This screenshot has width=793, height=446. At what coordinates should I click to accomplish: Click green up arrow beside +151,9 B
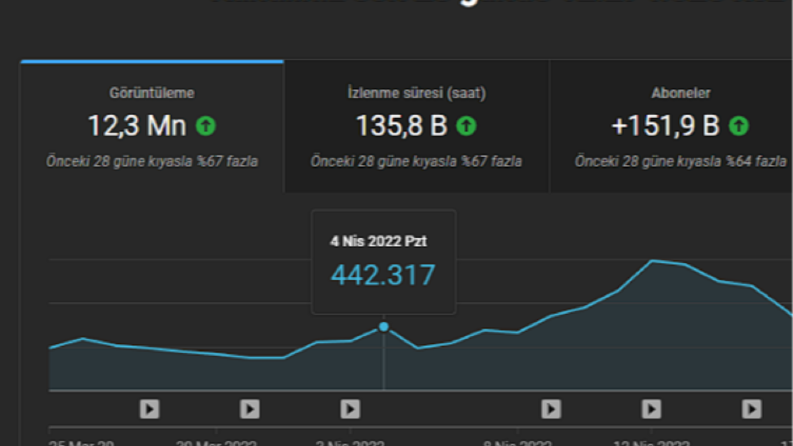click(739, 126)
